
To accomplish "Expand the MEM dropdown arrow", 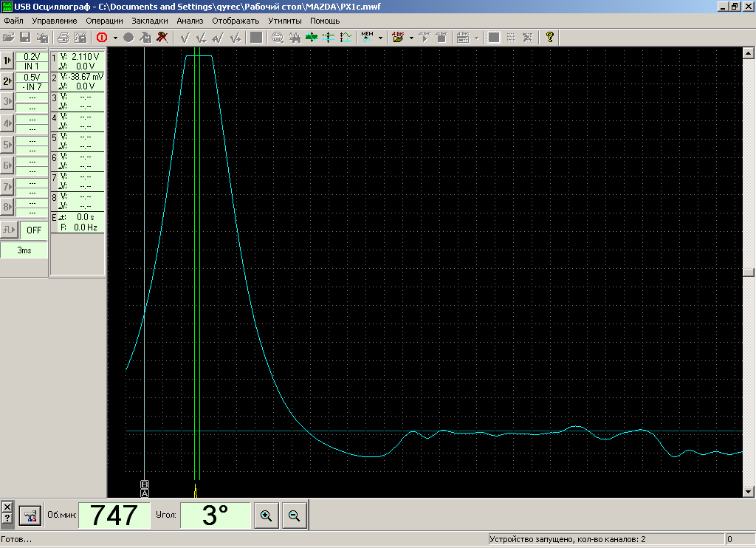I will pyautogui.click(x=380, y=37).
